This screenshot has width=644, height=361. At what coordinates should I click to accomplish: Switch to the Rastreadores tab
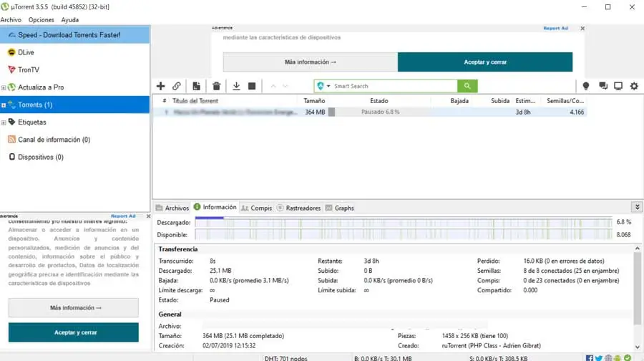[298, 208]
